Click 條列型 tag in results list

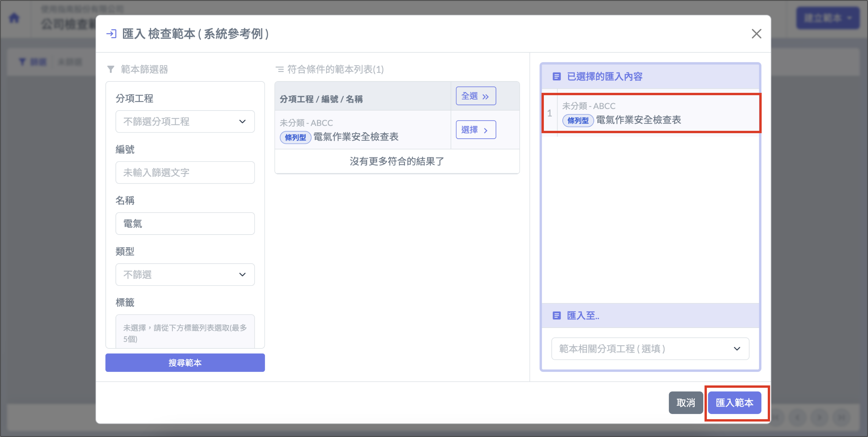click(x=295, y=138)
